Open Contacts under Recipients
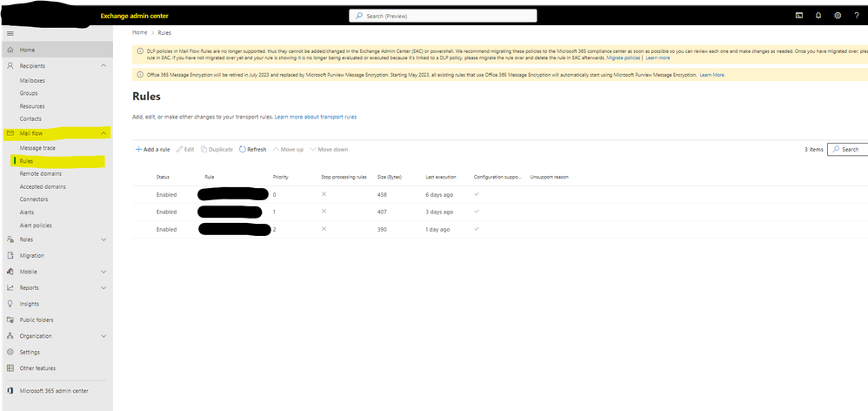This screenshot has height=411, width=868. coord(30,118)
